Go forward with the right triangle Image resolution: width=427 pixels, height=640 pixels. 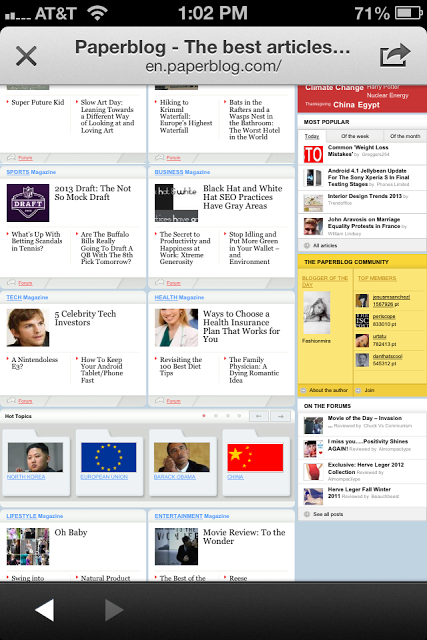tap(114, 610)
